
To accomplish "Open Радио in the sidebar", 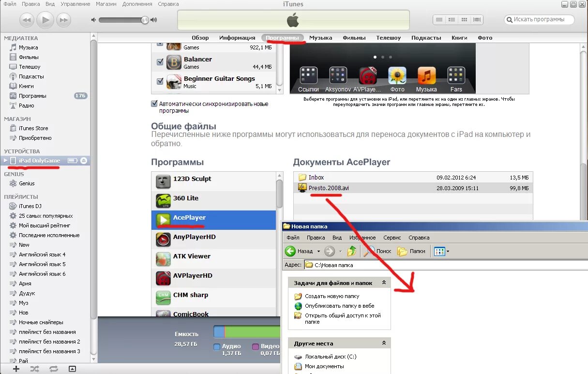I will click(26, 105).
